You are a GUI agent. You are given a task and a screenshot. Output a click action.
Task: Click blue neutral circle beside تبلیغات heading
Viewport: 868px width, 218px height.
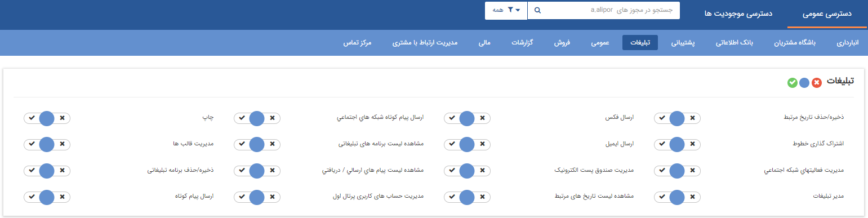point(804,82)
